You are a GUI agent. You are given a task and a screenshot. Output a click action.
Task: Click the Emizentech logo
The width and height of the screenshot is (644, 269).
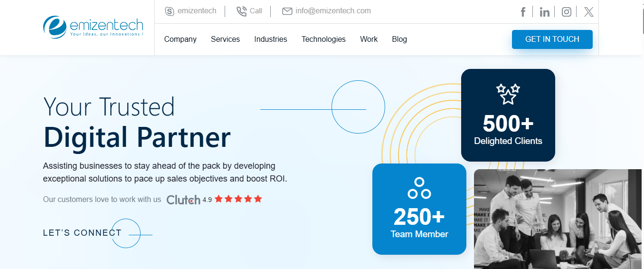(93, 27)
